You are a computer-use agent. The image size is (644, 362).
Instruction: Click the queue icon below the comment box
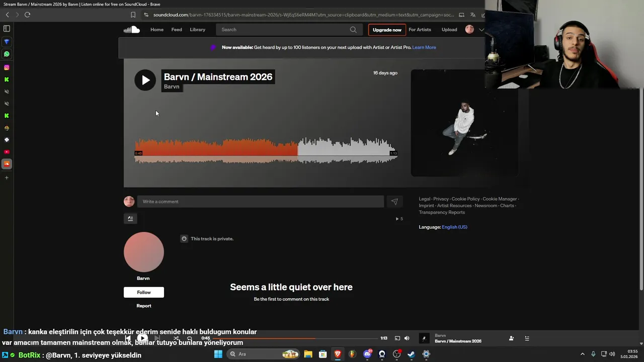click(x=130, y=218)
